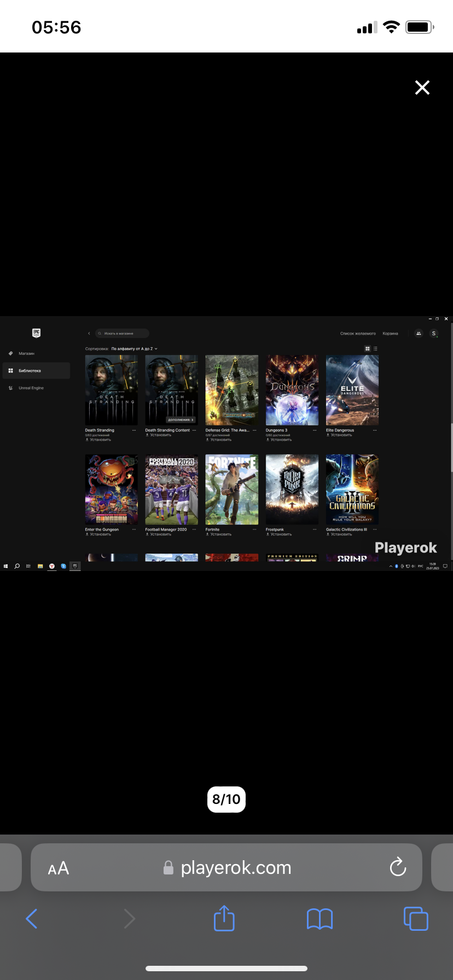Viewport: 453px width, 980px height.
Task: Tap the playerok.com address bar
Action: pyautogui.click(x=226, y=867)
